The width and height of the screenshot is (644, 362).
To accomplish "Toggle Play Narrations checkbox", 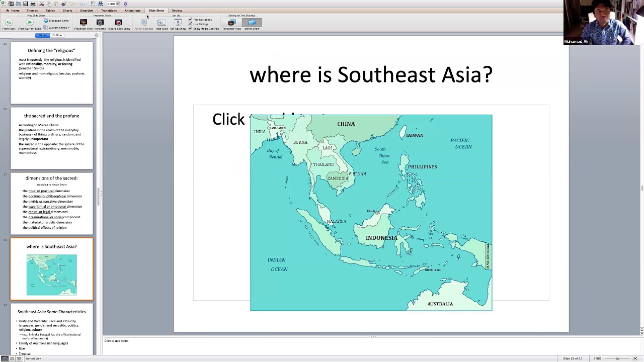I will pyautogui.click(x=190, y=20).
